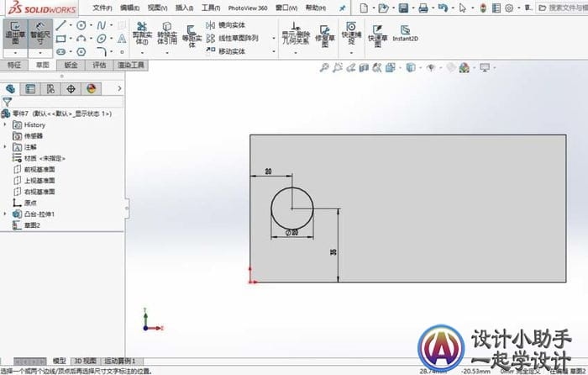The image size is (588, 375).
Task: Click the Rebuild traffic light icon
Action: (x=483, y=8)
